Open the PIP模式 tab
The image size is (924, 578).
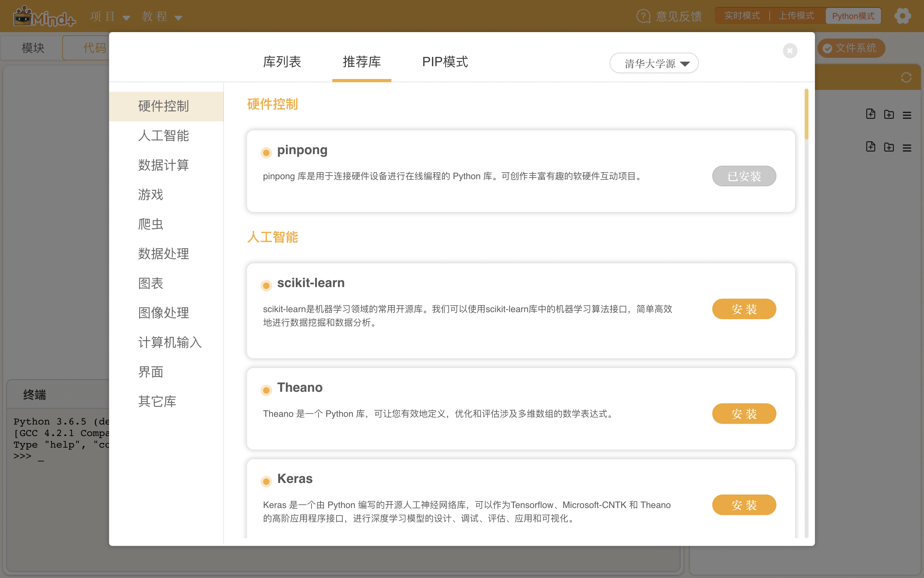445,62
